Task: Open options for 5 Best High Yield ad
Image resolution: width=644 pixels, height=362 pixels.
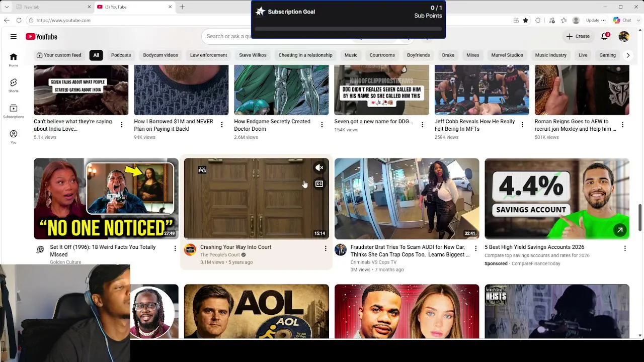Action: 625,248
